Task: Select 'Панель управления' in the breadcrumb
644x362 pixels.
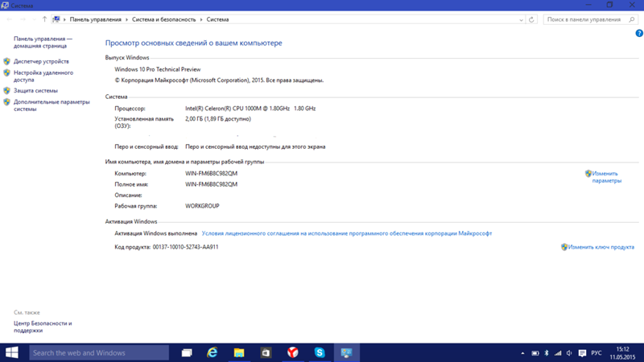Action: pos(95,19)
